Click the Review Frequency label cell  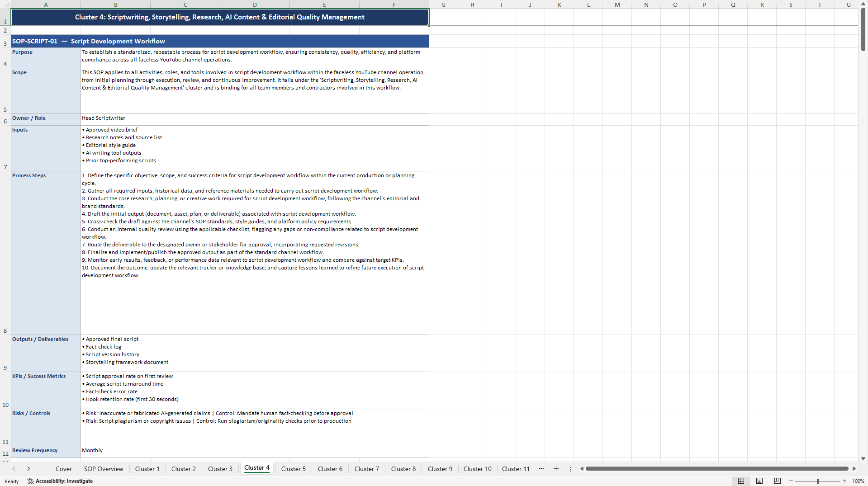point(46,452)
